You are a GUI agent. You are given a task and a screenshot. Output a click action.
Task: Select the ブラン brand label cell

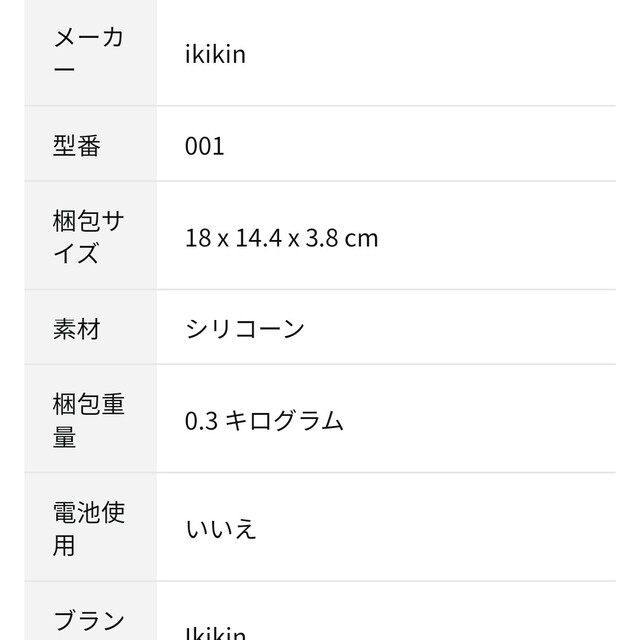click(90, 611)
